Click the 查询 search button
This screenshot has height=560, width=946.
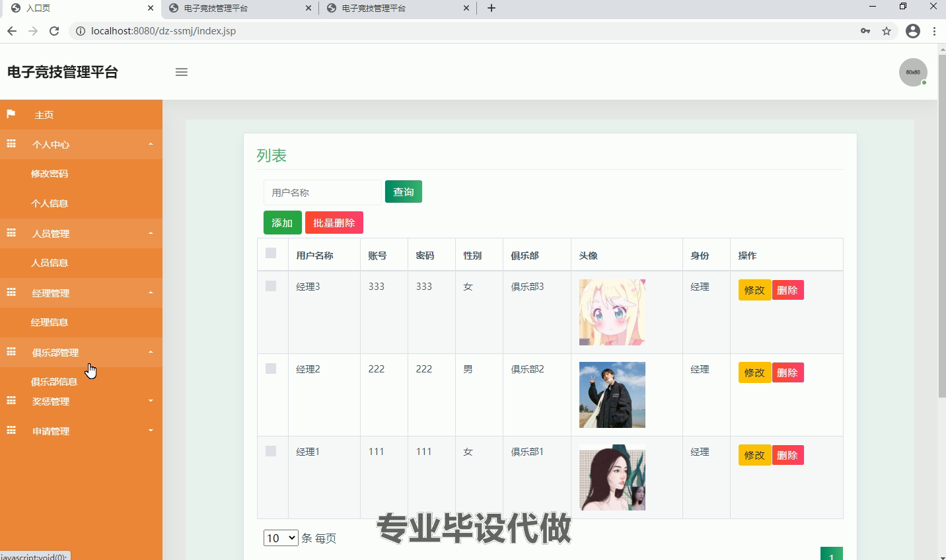[x=404, y=192]
